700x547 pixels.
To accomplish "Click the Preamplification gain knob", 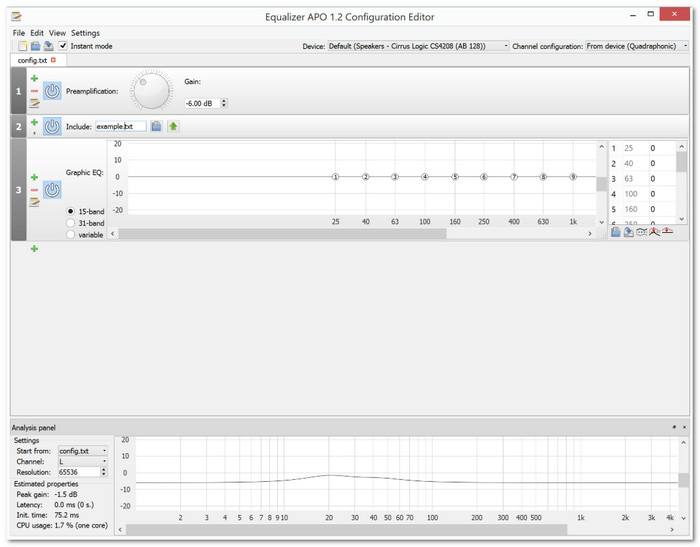I will click(x=152, y=91).
